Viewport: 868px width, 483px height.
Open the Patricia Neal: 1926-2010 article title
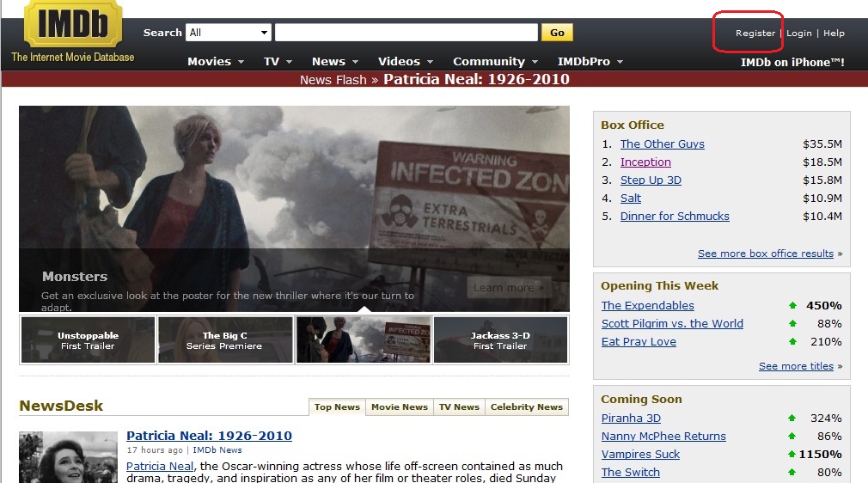point(209,436)
